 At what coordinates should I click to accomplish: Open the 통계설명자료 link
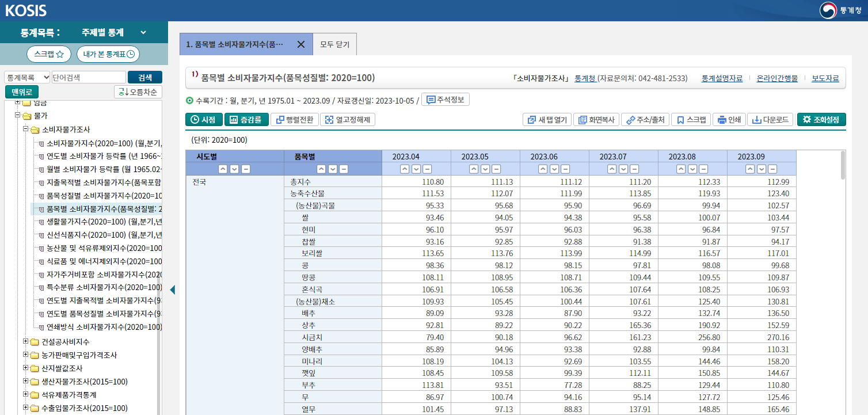coord(722,78)
